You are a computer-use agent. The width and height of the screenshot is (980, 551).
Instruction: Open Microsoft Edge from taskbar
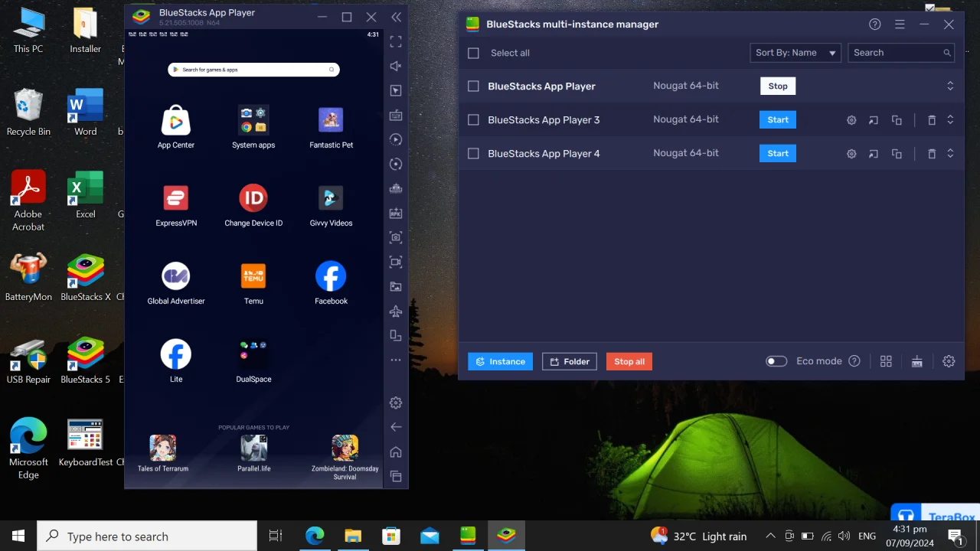(315, 536)
